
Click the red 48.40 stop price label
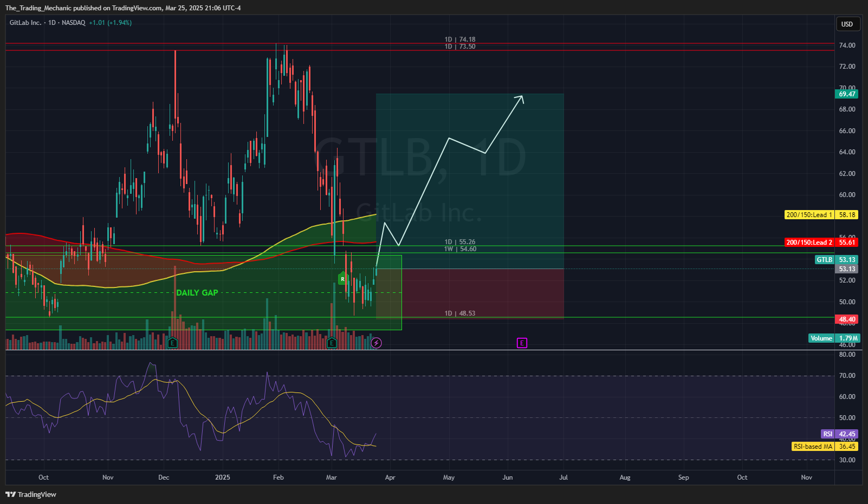(847, 319)
